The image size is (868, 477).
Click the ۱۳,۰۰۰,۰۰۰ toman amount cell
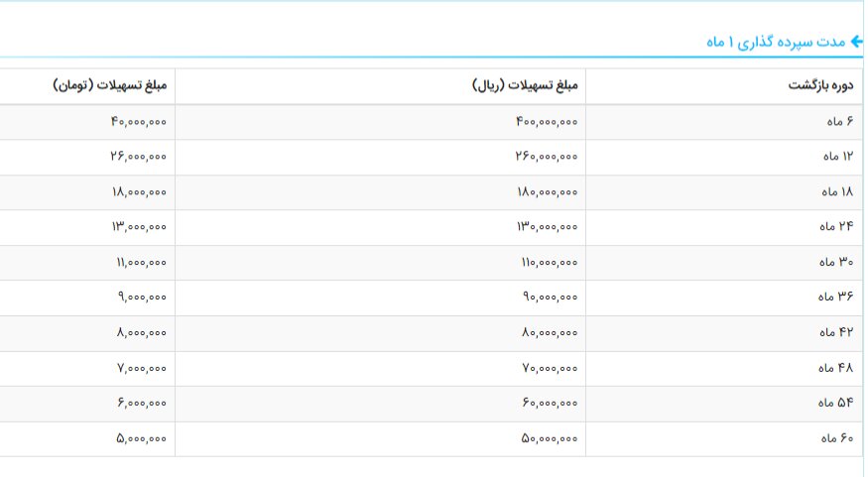pos(139,227)
